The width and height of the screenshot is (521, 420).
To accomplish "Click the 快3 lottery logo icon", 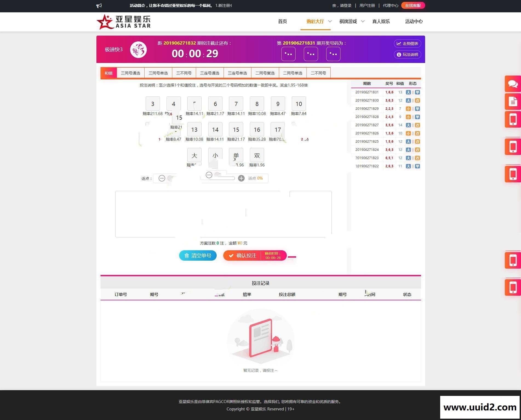I will [x=139, y=50].
